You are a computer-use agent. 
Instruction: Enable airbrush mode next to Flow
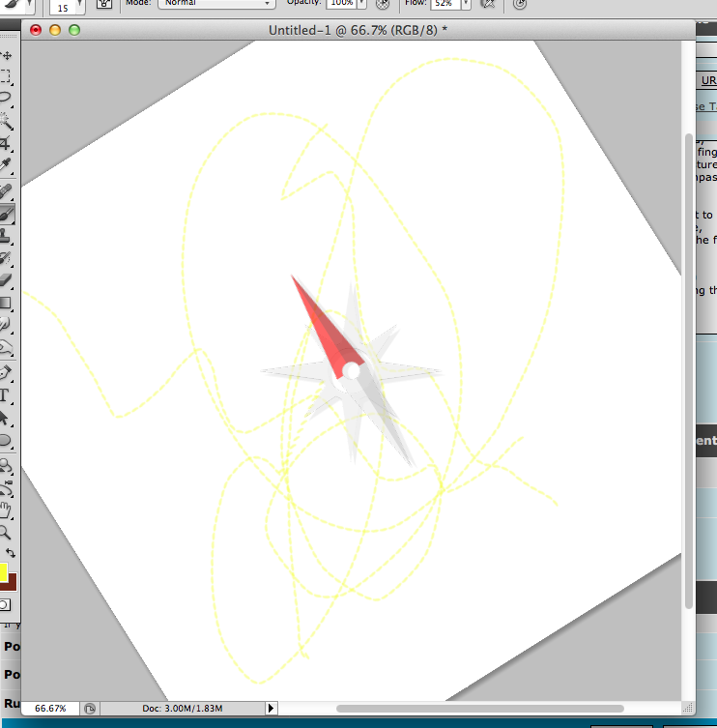click(x=488, y=4)
